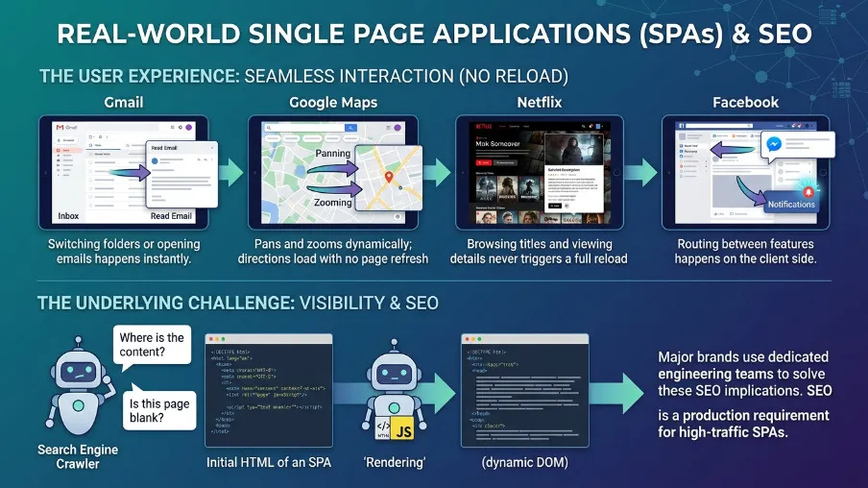
Task: Click 'THE USER EXPERIENCE' section heading
Action: point(138,76)
